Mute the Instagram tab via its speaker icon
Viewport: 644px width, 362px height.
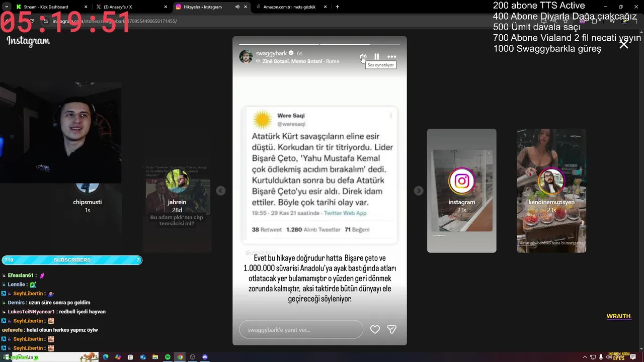click(237, 7)
